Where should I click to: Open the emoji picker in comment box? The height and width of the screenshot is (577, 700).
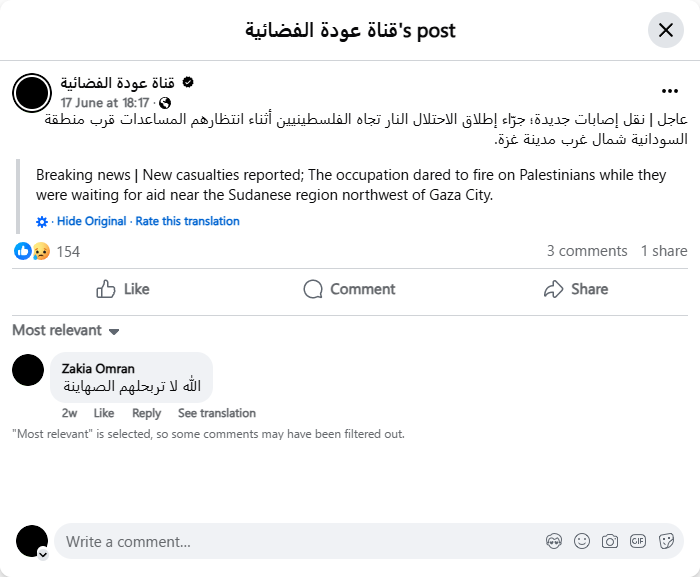(x=582, y=541)
